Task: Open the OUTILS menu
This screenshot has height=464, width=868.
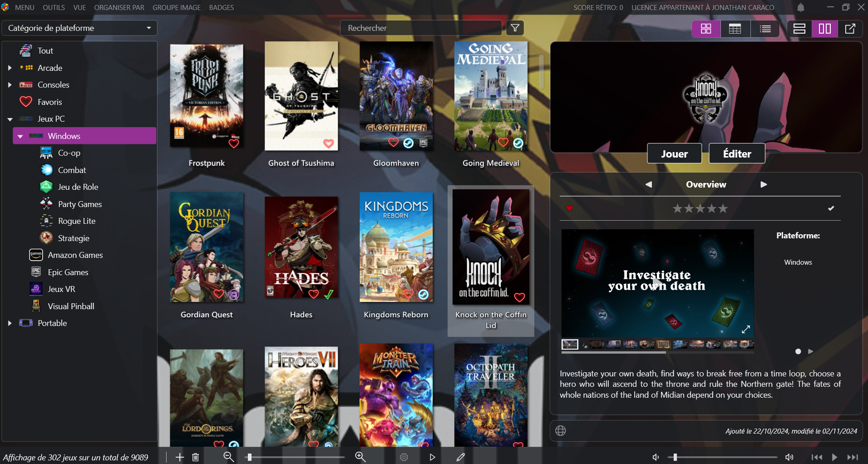Action: click(54, 7)
